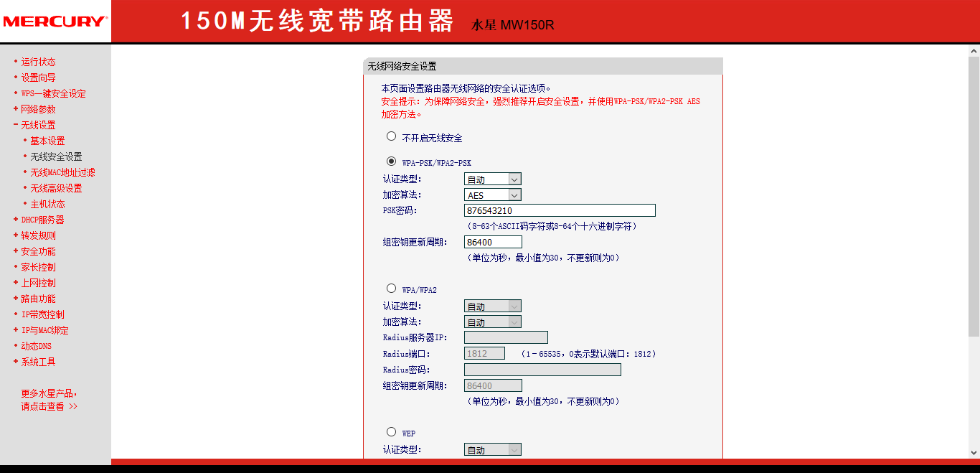This screenshot has width=980, height=473.
Task: Open 基本设置 submenu item
Action: point(47,141)
